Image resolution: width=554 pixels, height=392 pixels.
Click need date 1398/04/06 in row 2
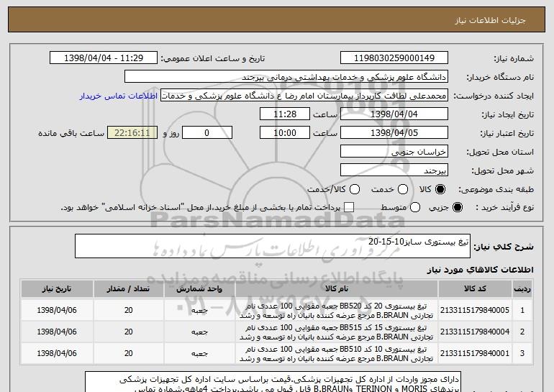coord(57,332)
